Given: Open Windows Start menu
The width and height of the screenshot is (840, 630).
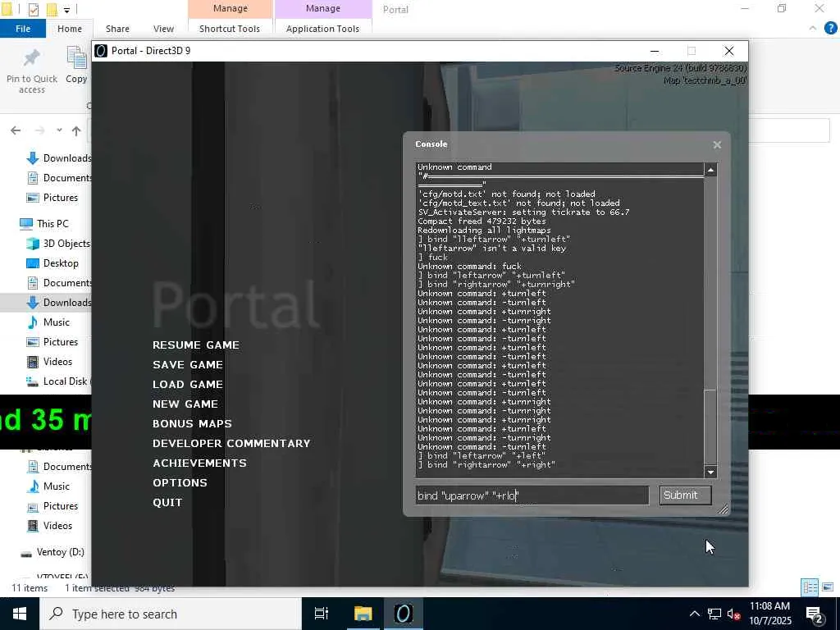Looking at the screenshot, I should 20,614.
